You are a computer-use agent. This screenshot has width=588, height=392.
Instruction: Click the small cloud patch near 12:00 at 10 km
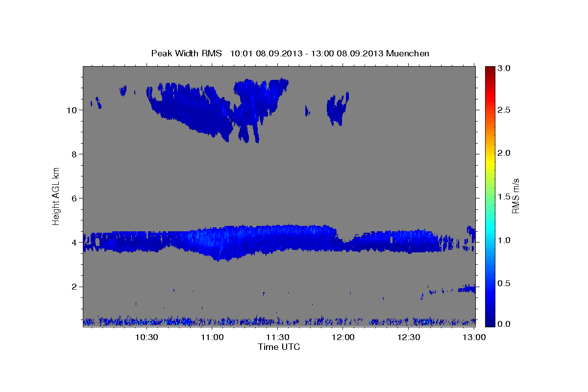338,109
